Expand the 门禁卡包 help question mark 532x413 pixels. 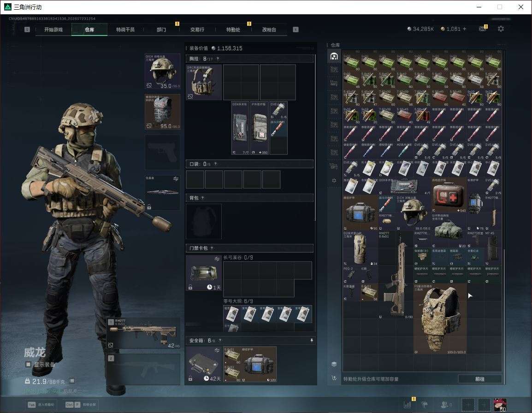point(212,248)
